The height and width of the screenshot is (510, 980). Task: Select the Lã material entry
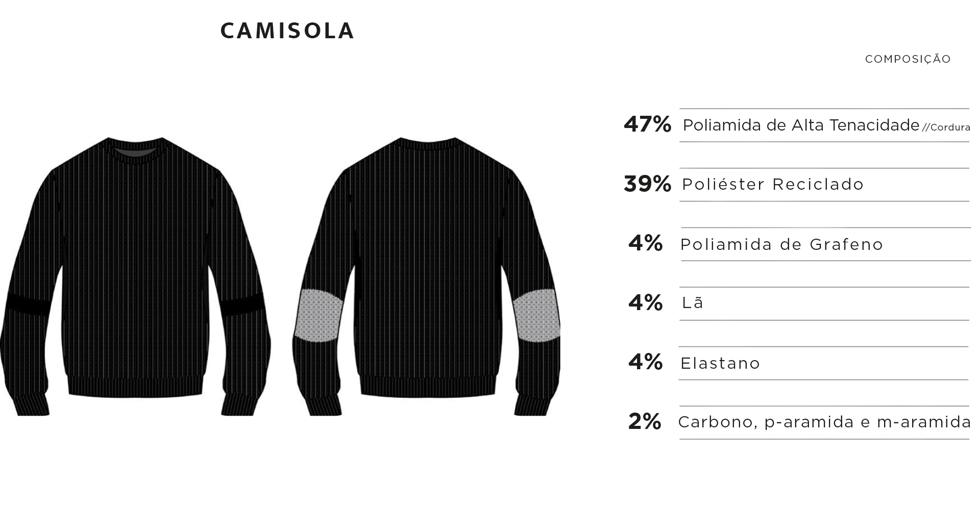pos(693,303)
